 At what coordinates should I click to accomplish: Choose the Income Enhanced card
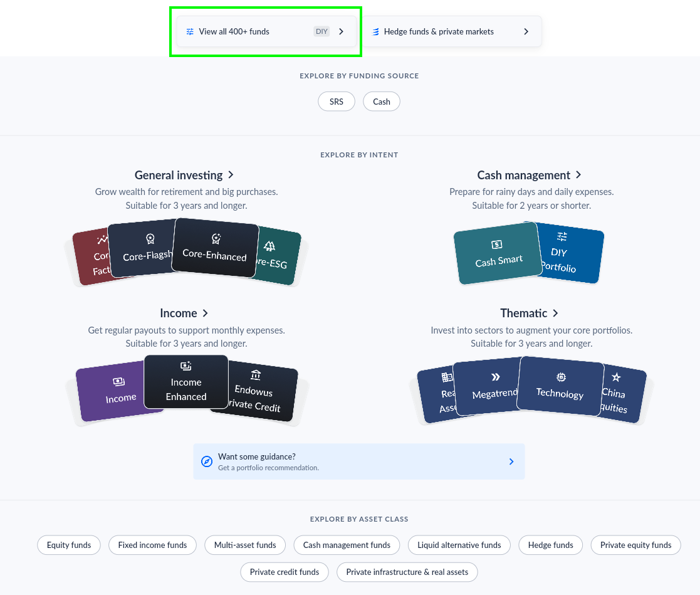(186, 382)
